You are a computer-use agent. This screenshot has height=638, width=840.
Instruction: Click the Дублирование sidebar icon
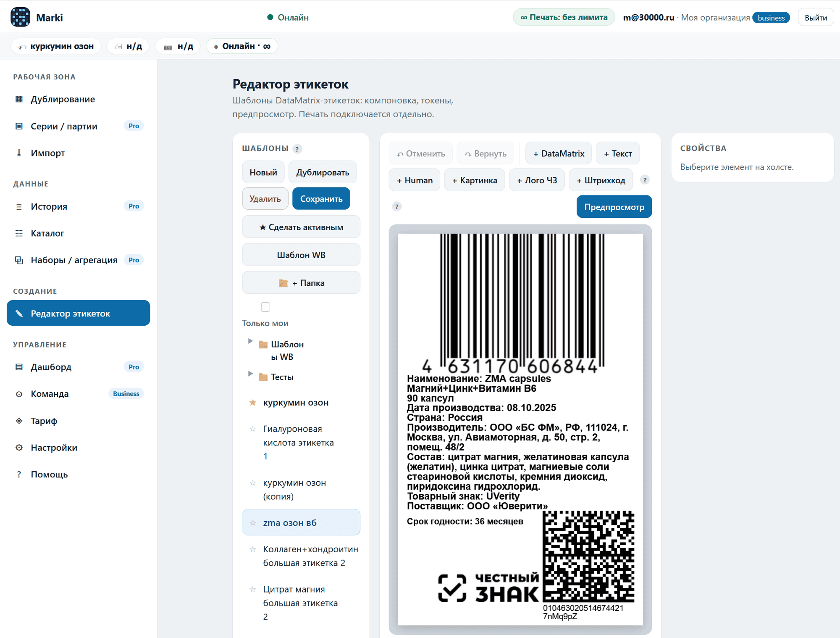(19, 99)
